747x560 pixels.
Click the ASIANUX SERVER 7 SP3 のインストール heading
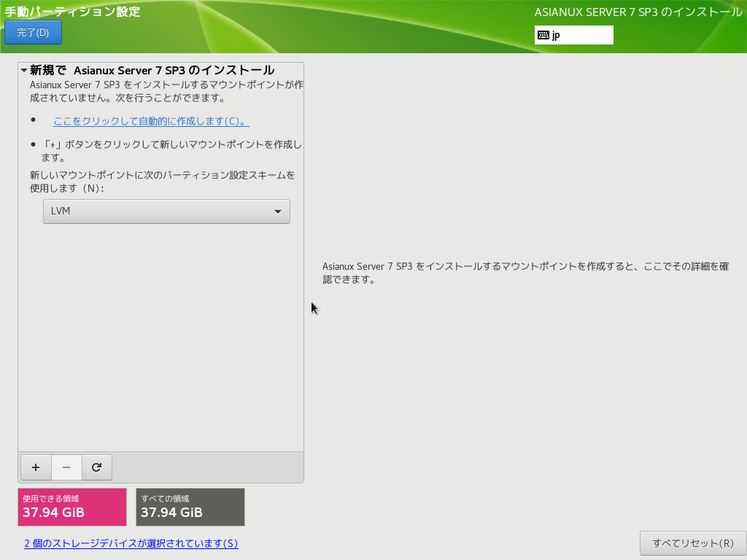tap(638, 12)
